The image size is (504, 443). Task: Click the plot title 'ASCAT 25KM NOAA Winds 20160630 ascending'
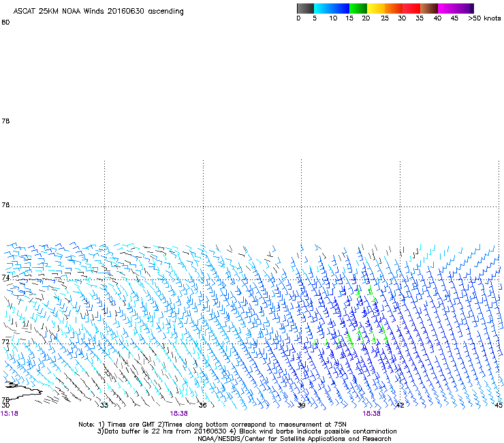point(98,12)
